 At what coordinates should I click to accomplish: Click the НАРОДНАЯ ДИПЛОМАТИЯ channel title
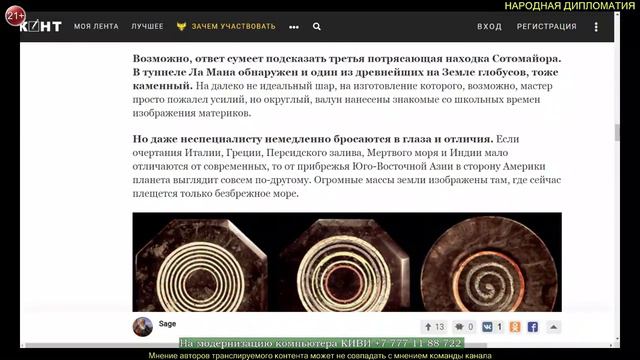coord(570,6)
